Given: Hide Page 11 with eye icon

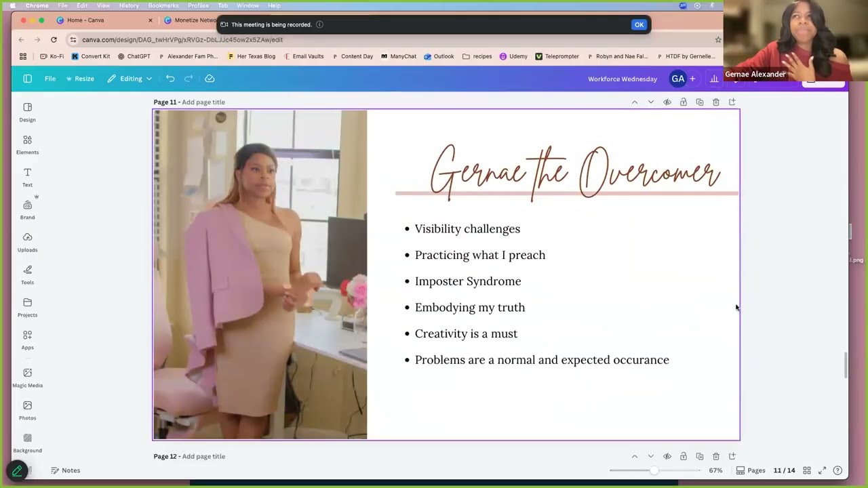Looking at the screenshot, I should coord(667,102).
